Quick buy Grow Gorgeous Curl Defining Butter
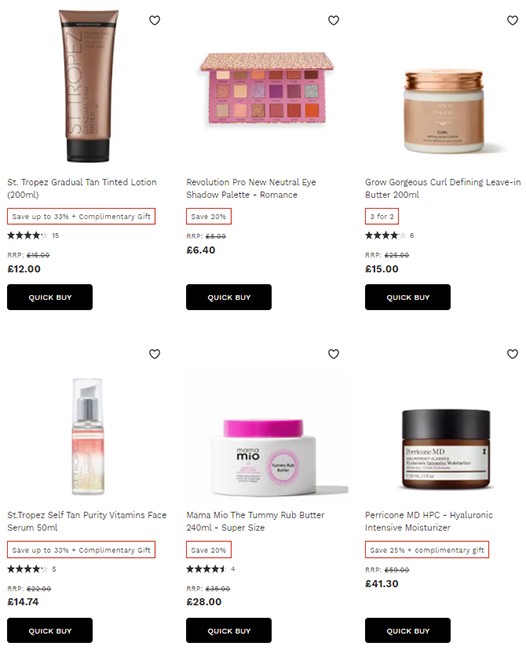The height and width of the screenshot is (650, 526). pyautogui.click(x=408, y=297)
